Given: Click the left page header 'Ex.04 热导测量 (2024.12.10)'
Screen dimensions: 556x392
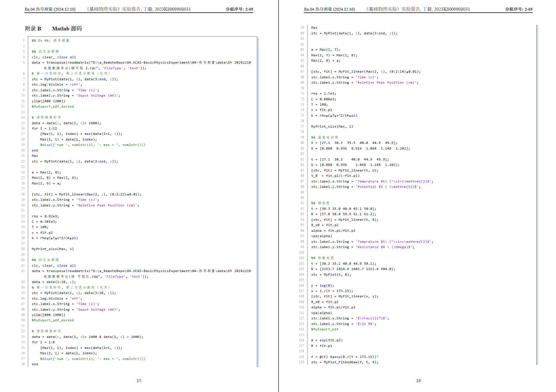Looking at the screenshot, I should pos(50,9).
